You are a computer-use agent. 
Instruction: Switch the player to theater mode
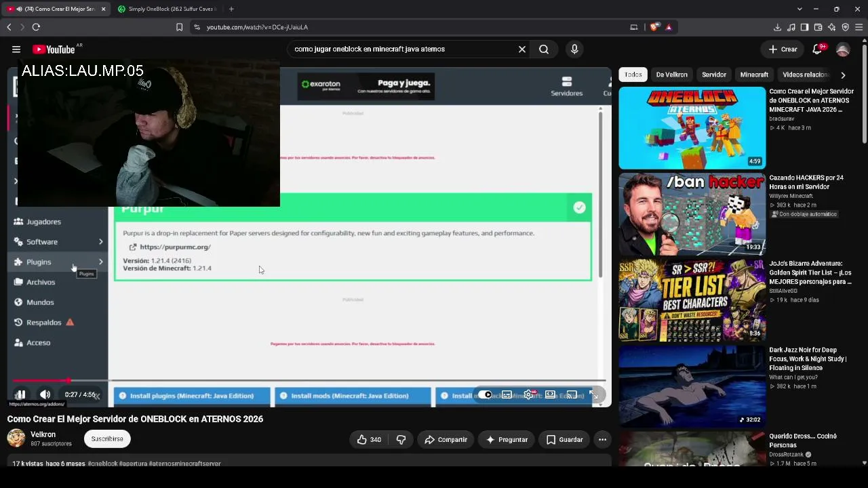(x=551, y=394)
